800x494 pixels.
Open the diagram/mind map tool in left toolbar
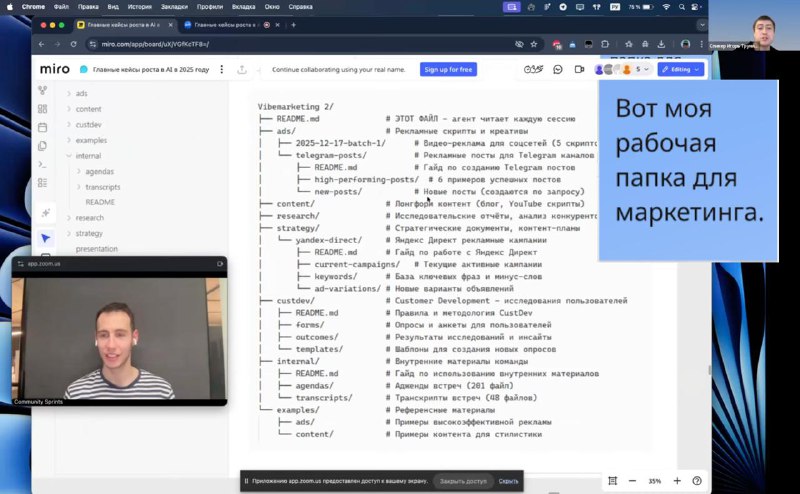[x=43, y=90]
